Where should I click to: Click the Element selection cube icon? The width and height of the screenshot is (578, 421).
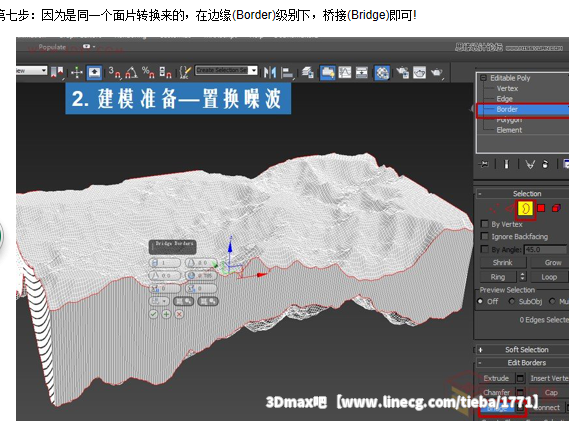(556, 208)
